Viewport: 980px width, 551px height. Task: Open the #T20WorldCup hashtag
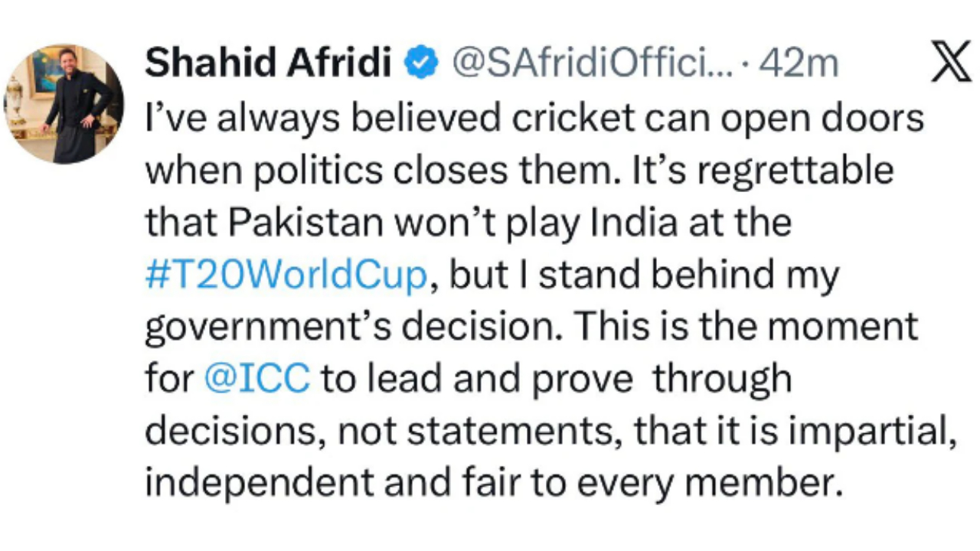[285, 275]
